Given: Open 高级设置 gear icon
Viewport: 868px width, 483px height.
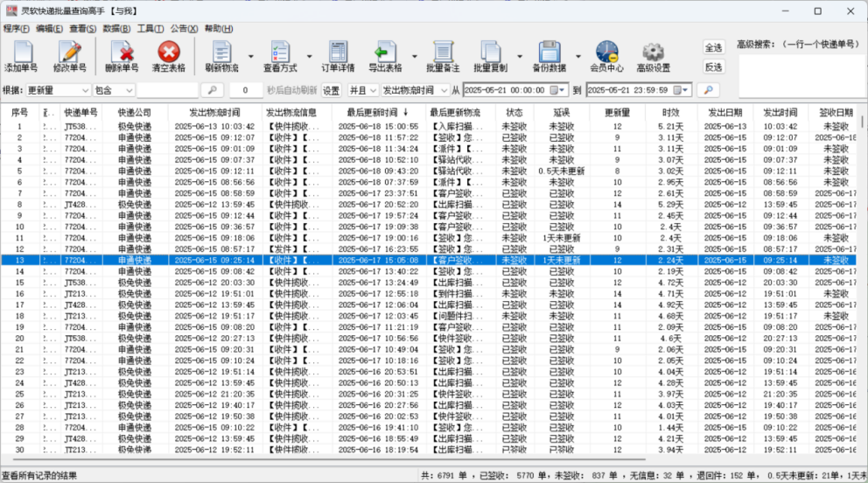Looking at the screenshot, I should [654, 52].
